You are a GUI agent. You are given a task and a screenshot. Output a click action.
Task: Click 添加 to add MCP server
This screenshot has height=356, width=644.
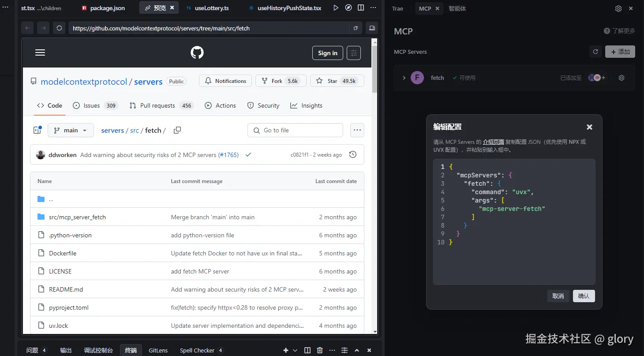coord(620,52)
